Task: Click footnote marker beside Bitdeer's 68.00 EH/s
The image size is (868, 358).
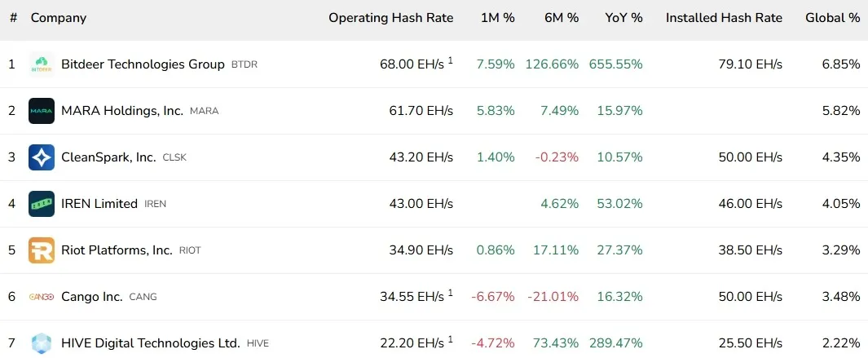Action: (x=450, y=60)
